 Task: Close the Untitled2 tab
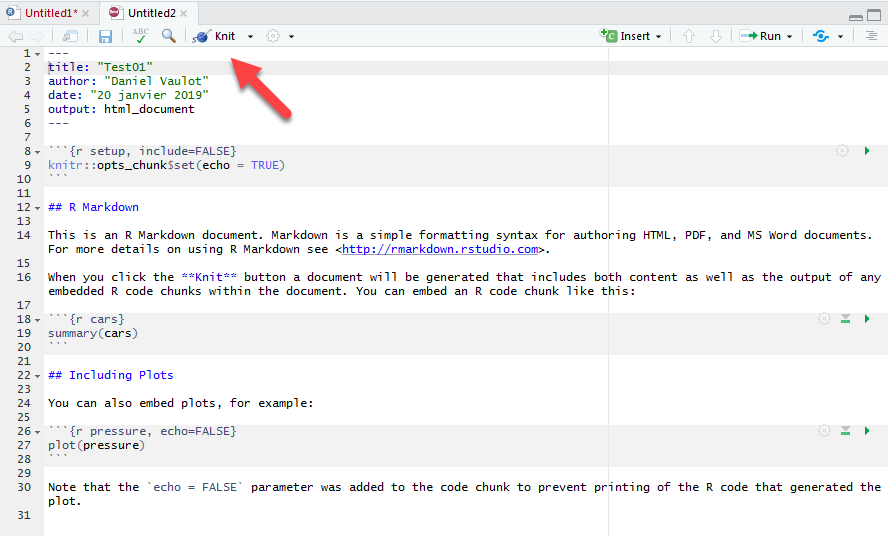[x=182, y=13]
